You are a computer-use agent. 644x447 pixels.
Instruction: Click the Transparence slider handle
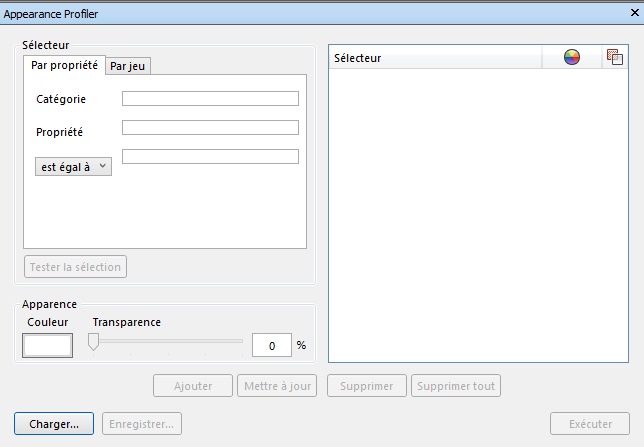(x=93, y=342)
